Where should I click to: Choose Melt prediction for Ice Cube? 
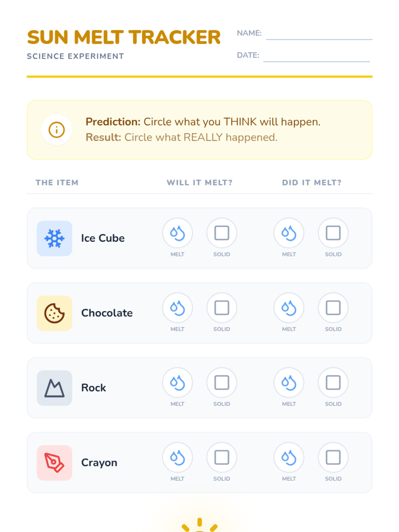(178, 233)
